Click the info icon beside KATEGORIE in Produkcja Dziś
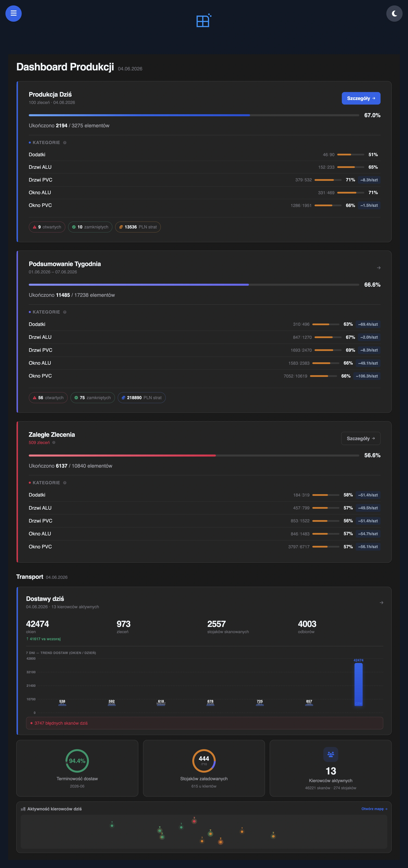Image resolution: width=408 pixels, height=868 pixels. 65,143
